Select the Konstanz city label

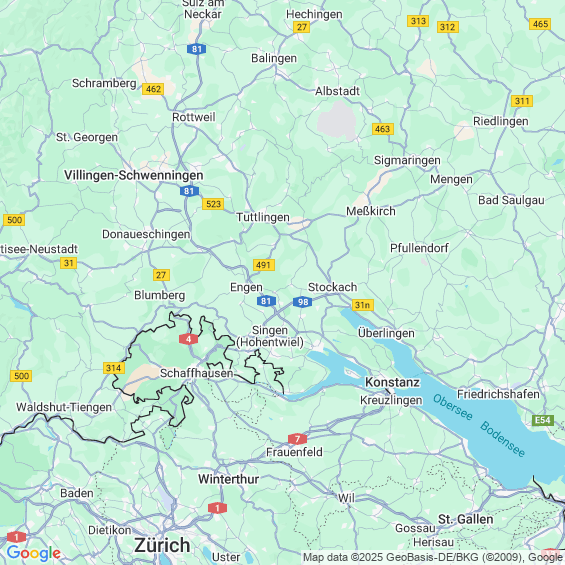tap(392, 382)
